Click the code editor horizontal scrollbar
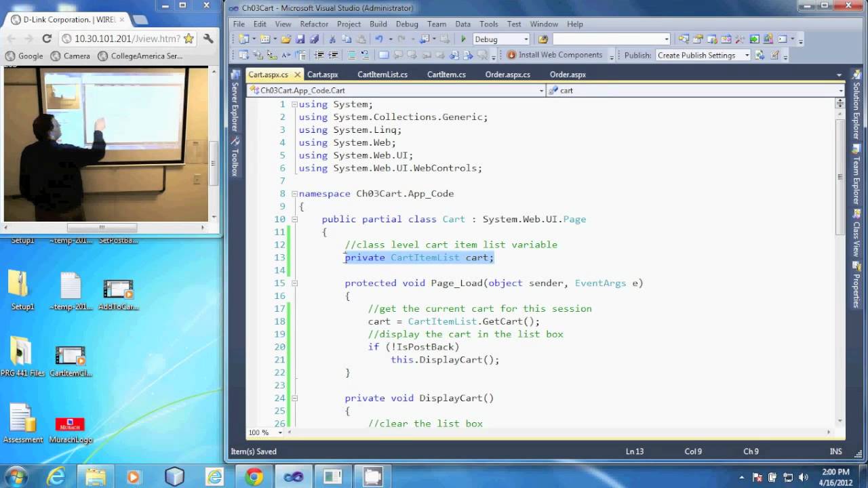Screen dimensions: 868x488 click(557, 432)
